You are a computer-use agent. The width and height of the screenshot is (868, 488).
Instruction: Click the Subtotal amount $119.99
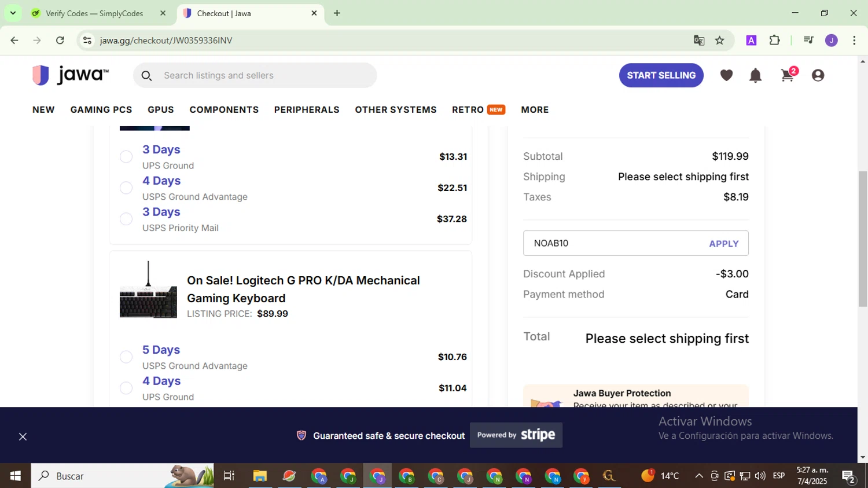pyautogui.click(x=730, y=156)
